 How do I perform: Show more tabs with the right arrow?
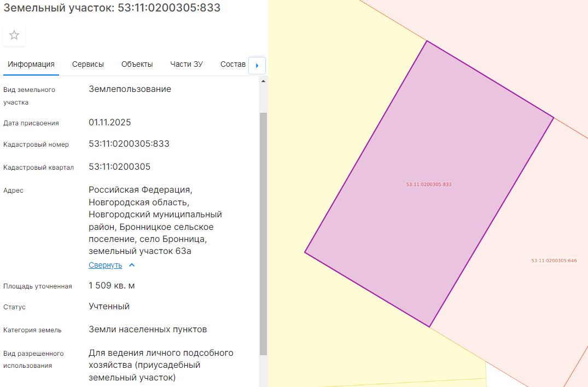257,66
